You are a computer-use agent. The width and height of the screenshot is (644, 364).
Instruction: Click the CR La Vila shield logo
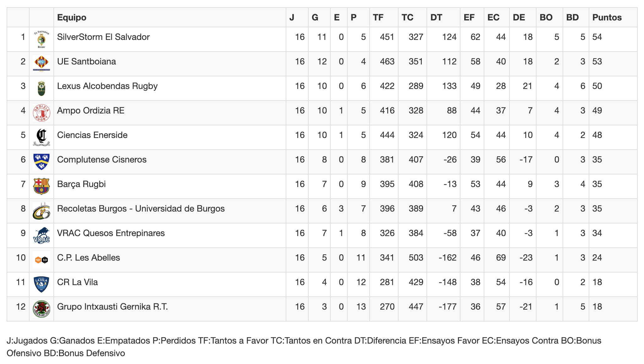click(x=41, y=284)
